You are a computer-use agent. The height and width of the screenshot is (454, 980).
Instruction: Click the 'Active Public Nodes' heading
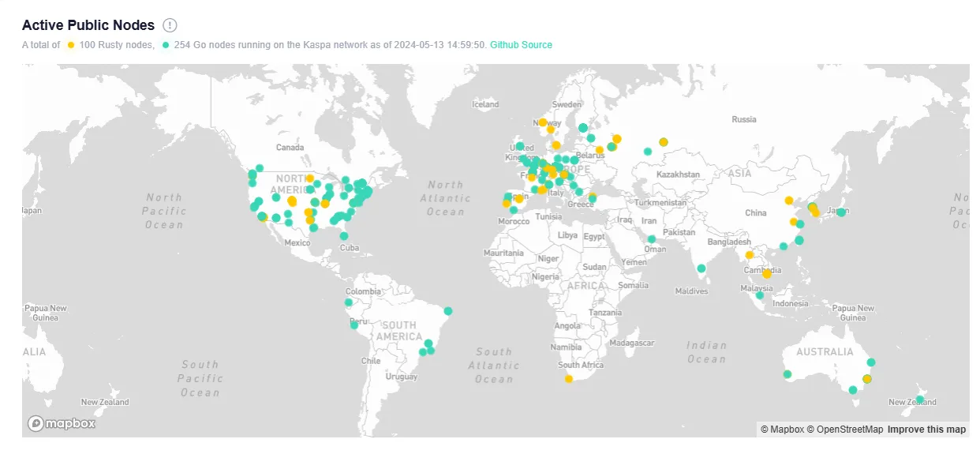[88, 25]
